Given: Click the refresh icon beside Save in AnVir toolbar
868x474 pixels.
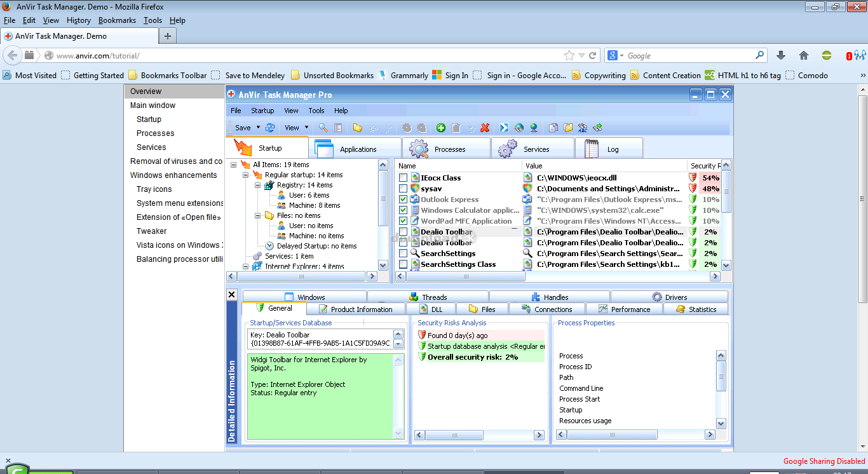Looking at the screenshot, I should [x=270, y=128].
